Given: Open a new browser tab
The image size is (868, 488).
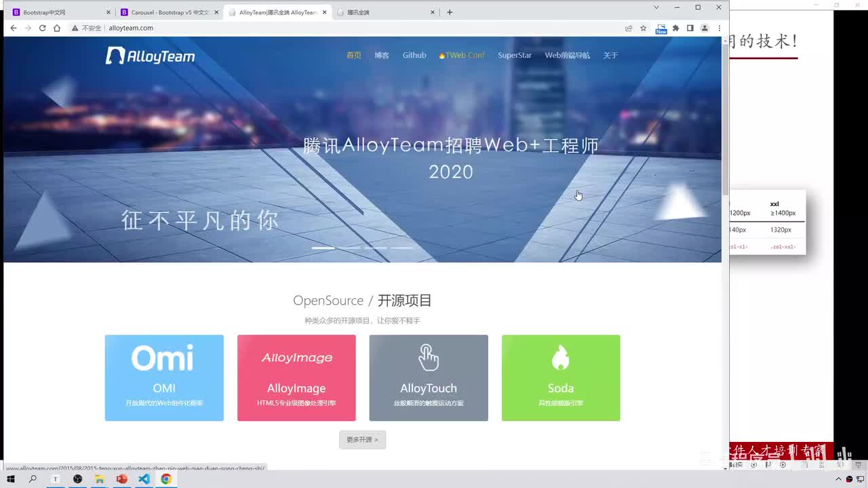Looking at the screenshot, I should pos(450,12).
